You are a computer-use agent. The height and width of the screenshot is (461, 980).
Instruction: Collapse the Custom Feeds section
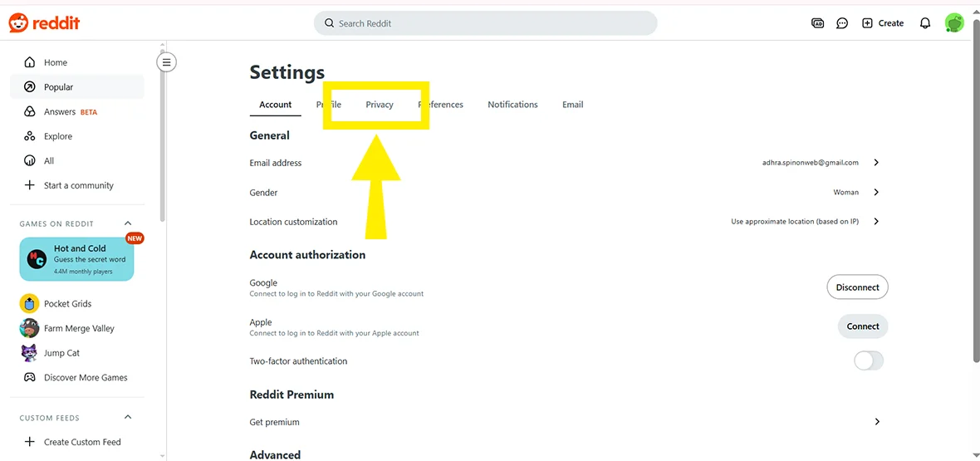[128, 417]
